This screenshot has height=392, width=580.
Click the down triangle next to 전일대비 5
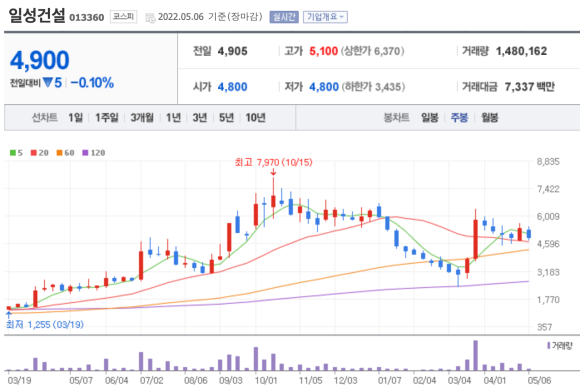(48, 82)
